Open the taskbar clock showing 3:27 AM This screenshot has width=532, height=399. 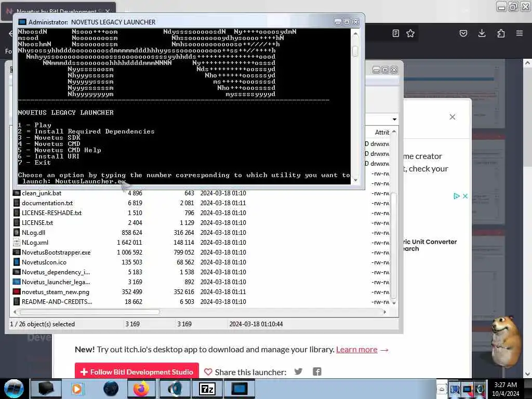[506, 389]
